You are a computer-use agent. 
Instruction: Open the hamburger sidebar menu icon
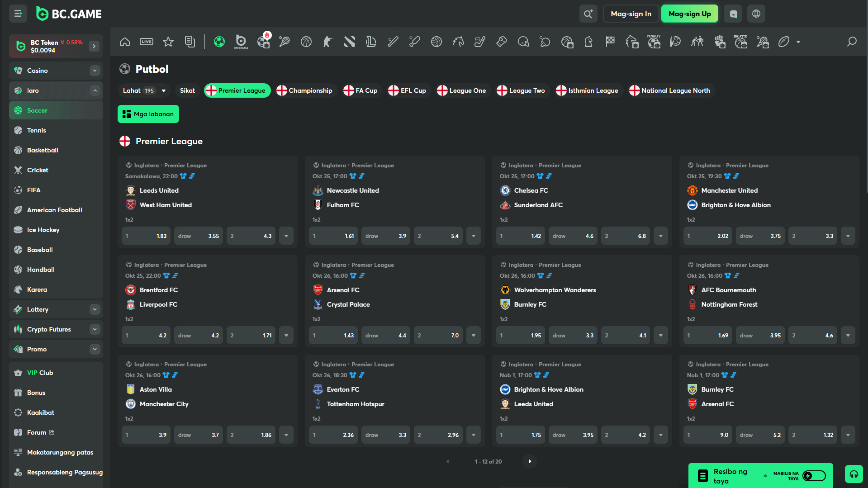click(18, 14)
